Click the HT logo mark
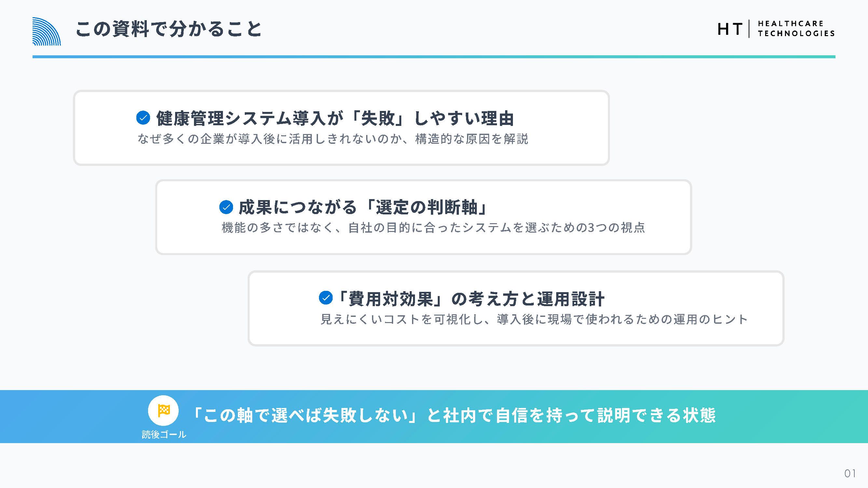Screen dimensions: 868x488 (x=730, y=29)
